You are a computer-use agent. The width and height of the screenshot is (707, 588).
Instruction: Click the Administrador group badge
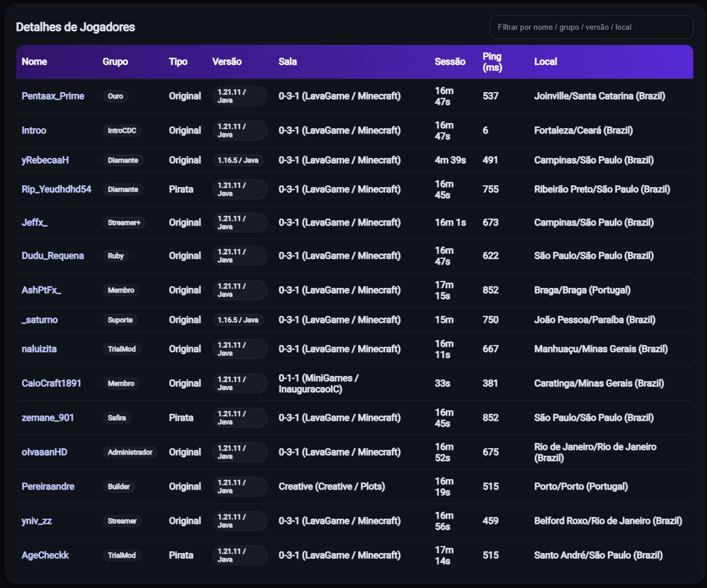point(130,452)
